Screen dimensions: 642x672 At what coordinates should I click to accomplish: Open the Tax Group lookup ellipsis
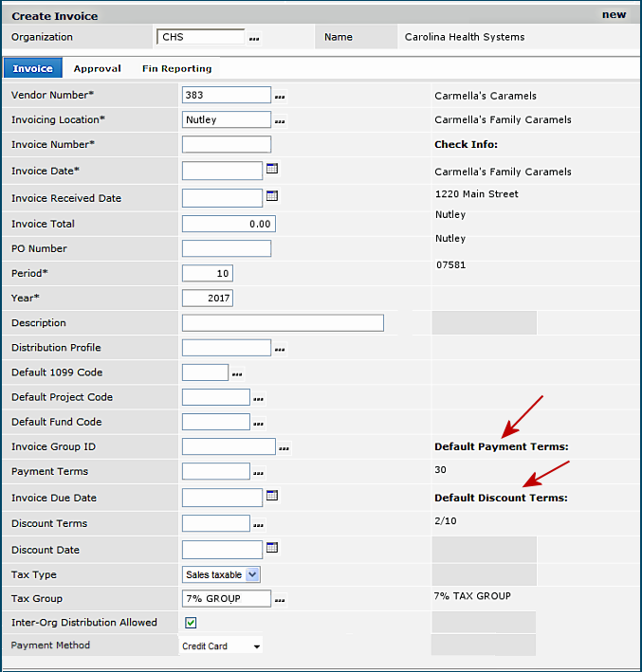coord(280,599)
